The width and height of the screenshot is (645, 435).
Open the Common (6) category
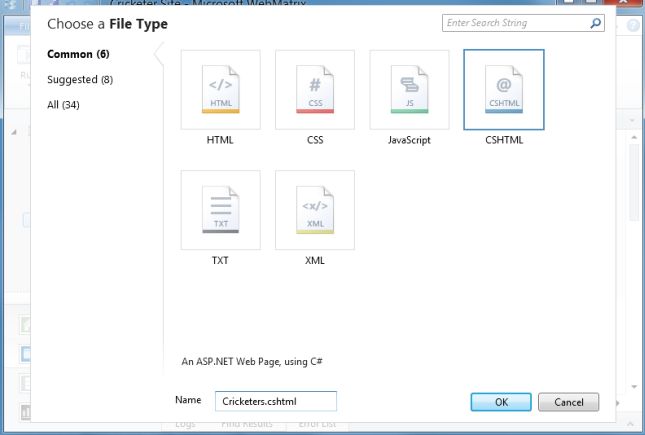(x=78, y=54)
